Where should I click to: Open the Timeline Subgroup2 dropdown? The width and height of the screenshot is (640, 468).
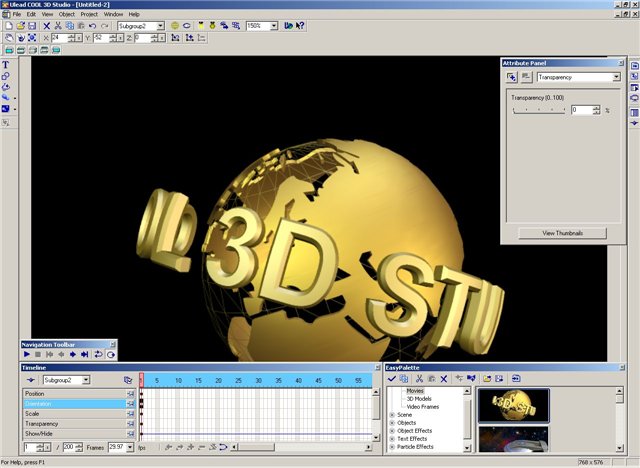click(x=86, y=380)
